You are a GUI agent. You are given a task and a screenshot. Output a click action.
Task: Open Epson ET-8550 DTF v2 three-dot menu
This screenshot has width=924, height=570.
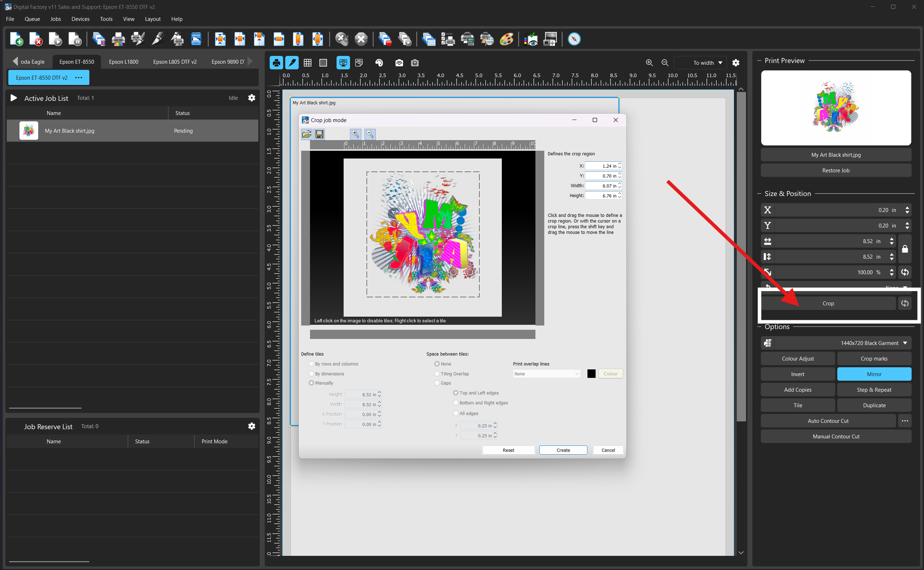click(79, 77)
